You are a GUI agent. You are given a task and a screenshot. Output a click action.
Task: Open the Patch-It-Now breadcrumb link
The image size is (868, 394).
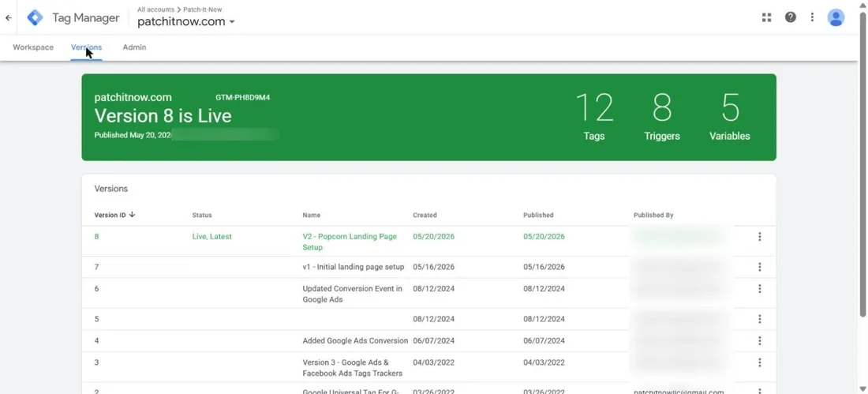point(203,9)
